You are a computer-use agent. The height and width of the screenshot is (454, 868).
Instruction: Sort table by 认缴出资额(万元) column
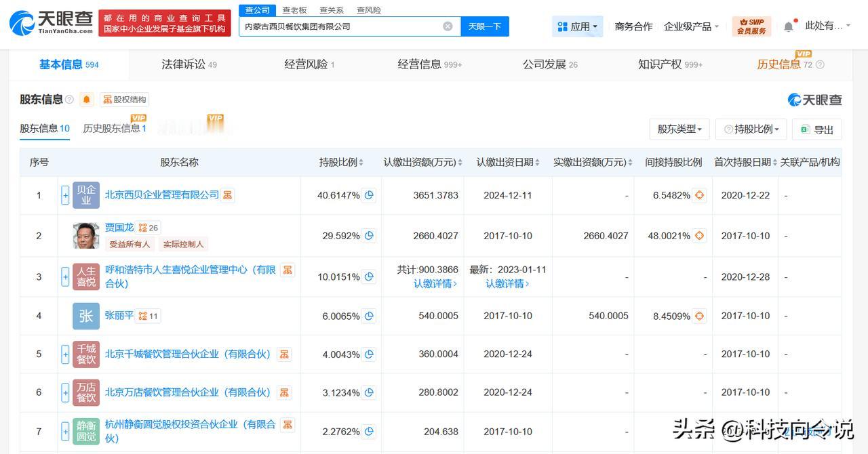(422, 163)
